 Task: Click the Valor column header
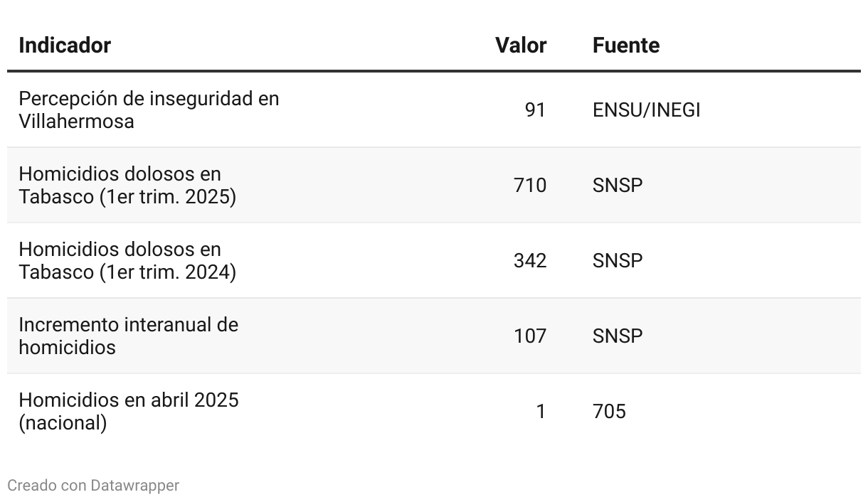click(521, 46)
